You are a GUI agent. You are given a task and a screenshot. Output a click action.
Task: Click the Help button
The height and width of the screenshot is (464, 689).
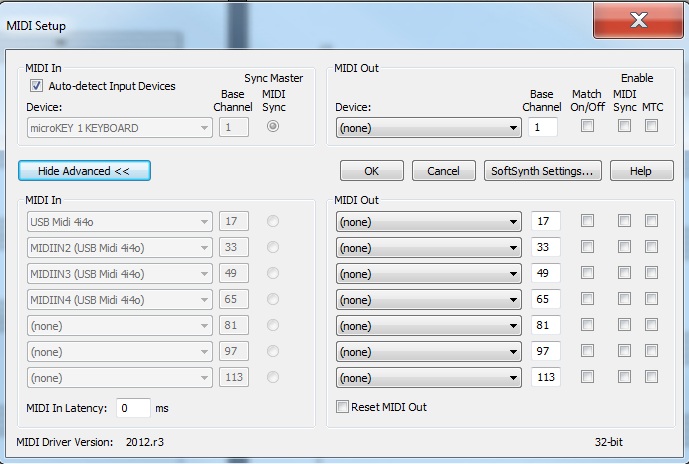(641, 171)
